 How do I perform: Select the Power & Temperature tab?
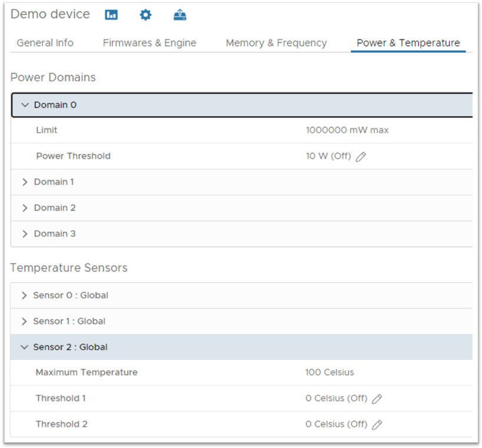coord(408,43)
